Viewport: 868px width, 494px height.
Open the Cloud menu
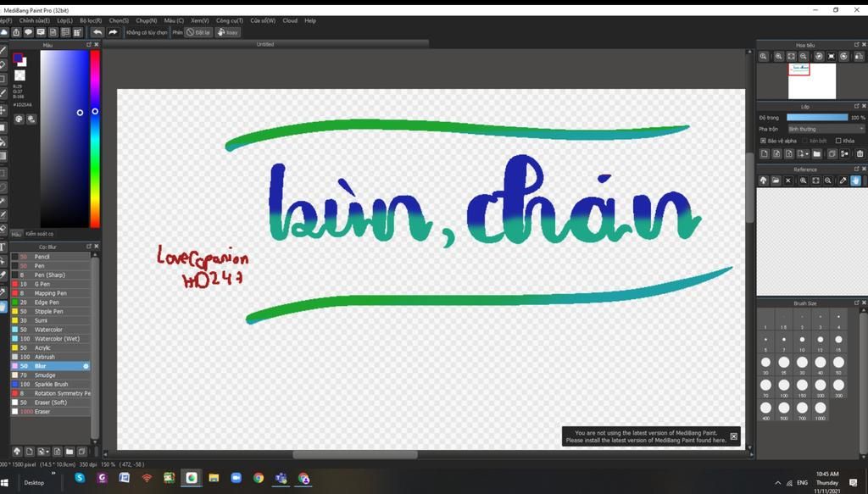point(290,20)
